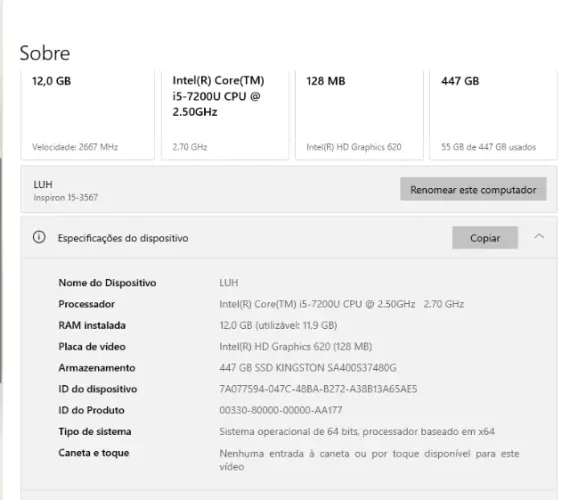Viewport: 570px width, 500px height.
Task: Click the Armazenamento label
Action: pos(97,368)
